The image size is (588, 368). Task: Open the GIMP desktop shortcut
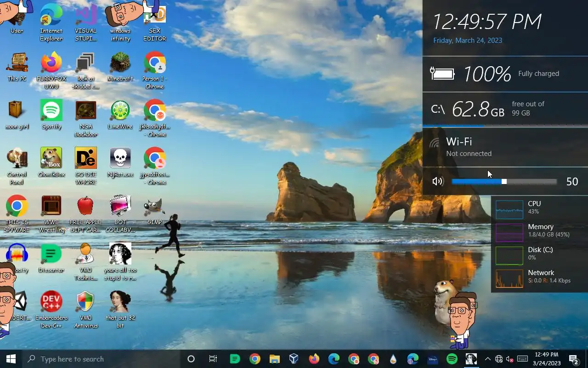(155, 211)
